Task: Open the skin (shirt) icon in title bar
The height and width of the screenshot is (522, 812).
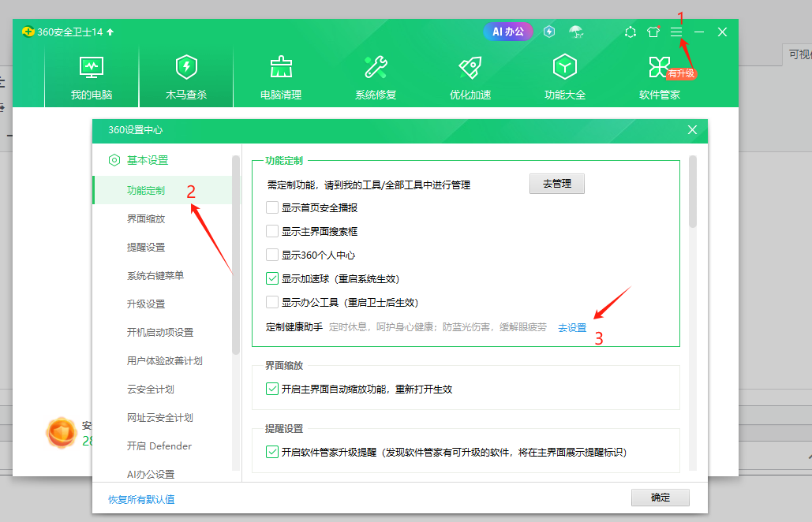Action: [653, 32]
